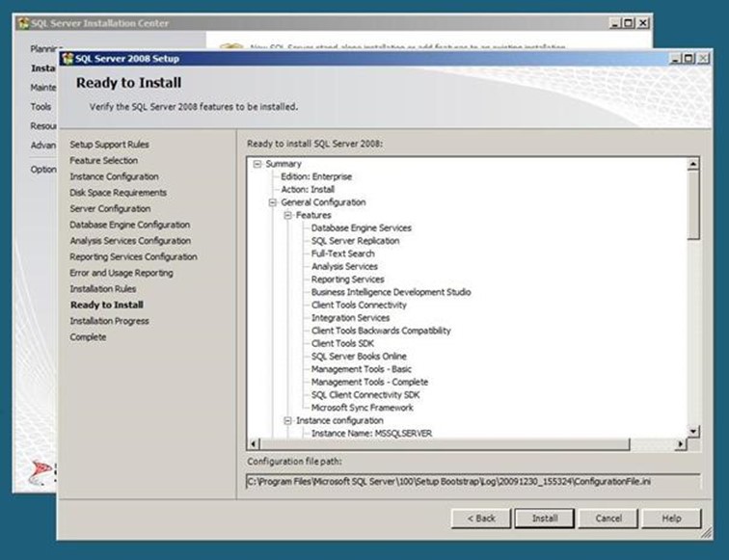Select Database Engine Configuration step
This screenshot has width=729, height=560.
(x=130, y=225)
